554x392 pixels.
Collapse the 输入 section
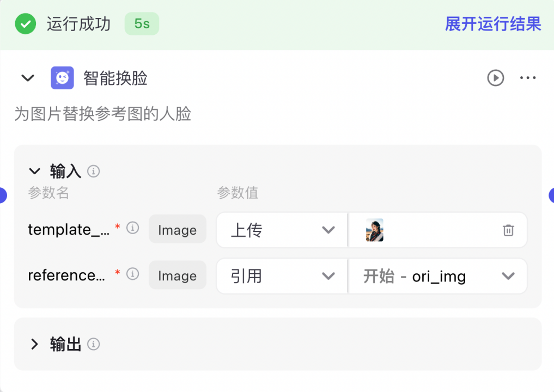coord(35,171)
